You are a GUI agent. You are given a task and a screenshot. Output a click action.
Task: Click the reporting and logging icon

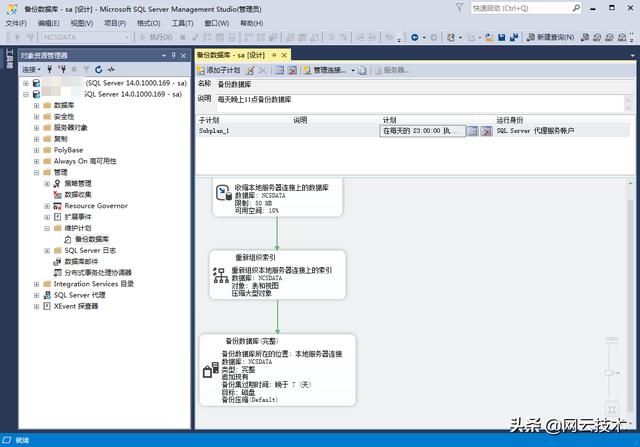point(362,70)
